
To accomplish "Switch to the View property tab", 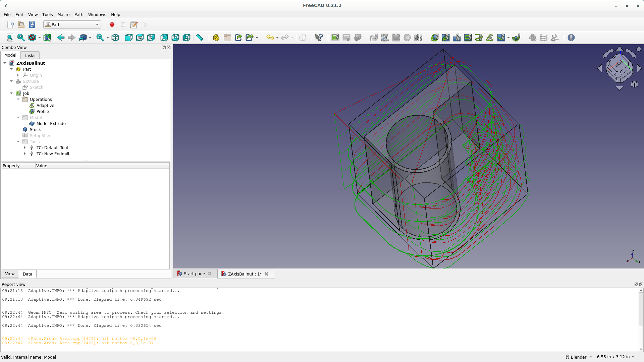I will point(10,274).
